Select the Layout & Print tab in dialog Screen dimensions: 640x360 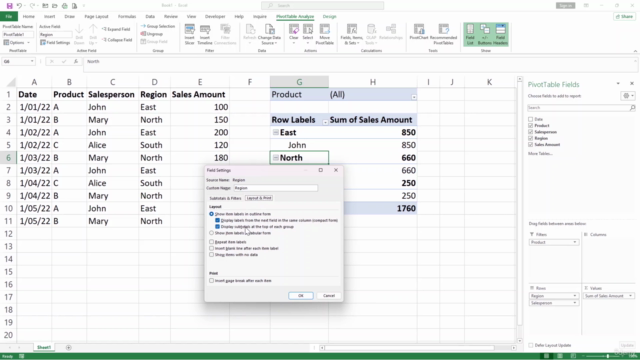pos(259,198)
